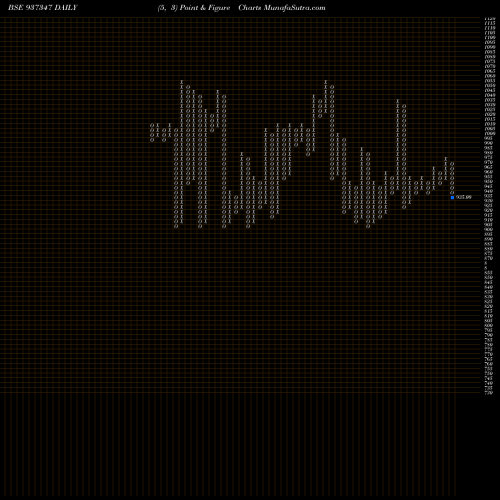Click the 'BSE 937347 DAILY' chart title
500x500 pixels.
point(43,8)
